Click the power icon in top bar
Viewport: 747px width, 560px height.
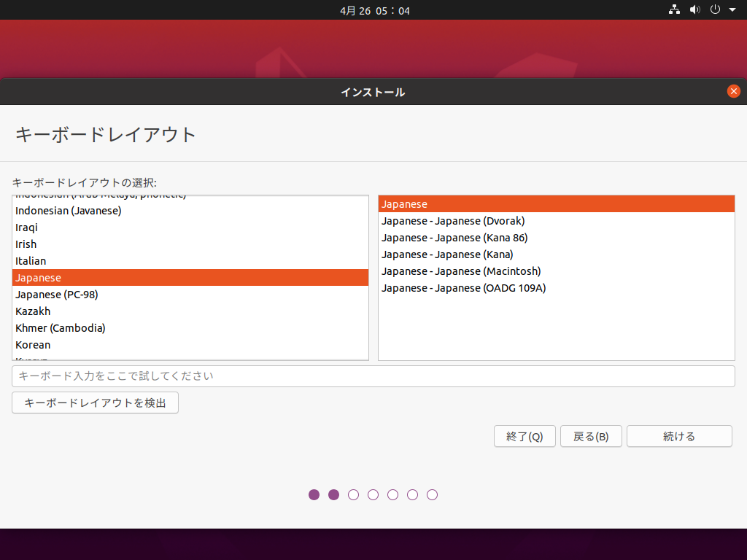click(x=715, y=9)
